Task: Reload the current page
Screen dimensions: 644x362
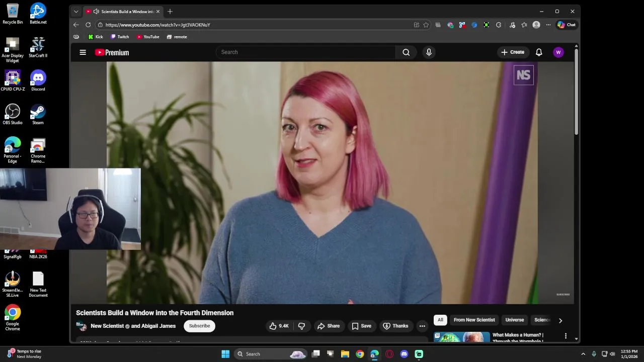Action: coord(88,25)
